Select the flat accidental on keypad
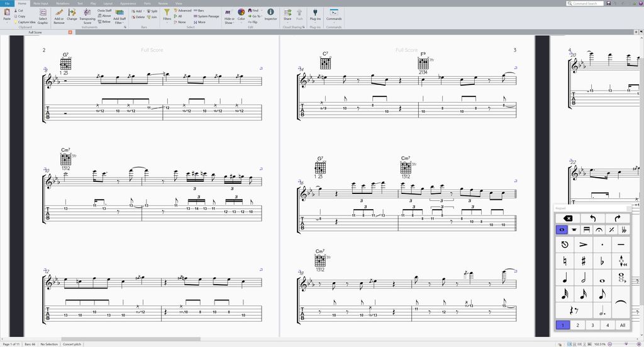The image size is (644, 347). click(x=602, y=261)
